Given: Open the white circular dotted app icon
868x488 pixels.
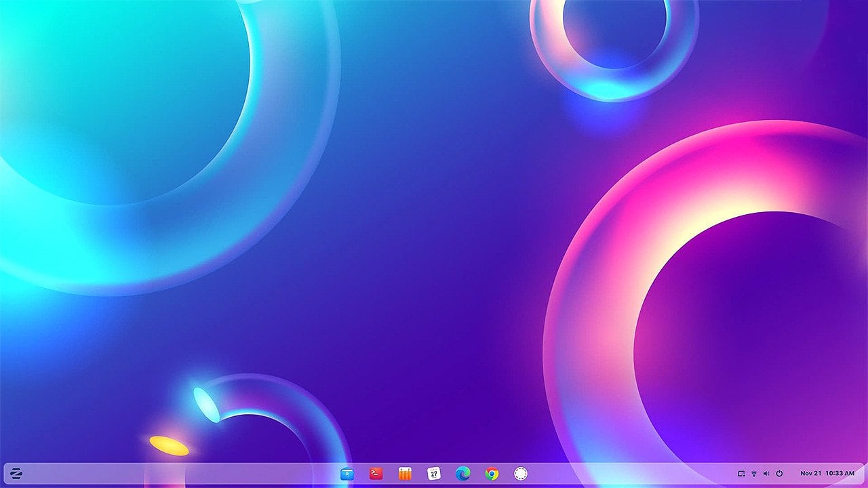Looking at the screenshot, I should pyautogui.click(x=521, y=474).
